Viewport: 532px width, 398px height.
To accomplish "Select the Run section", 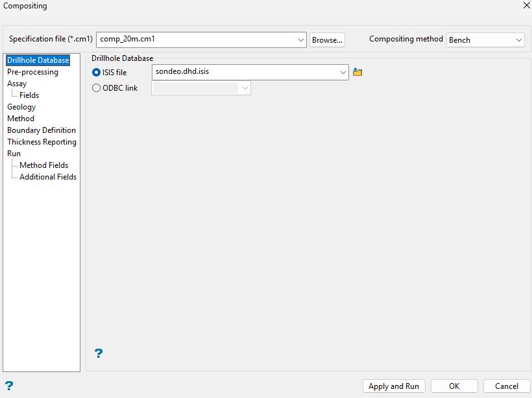I will click(x=14, y=154).
